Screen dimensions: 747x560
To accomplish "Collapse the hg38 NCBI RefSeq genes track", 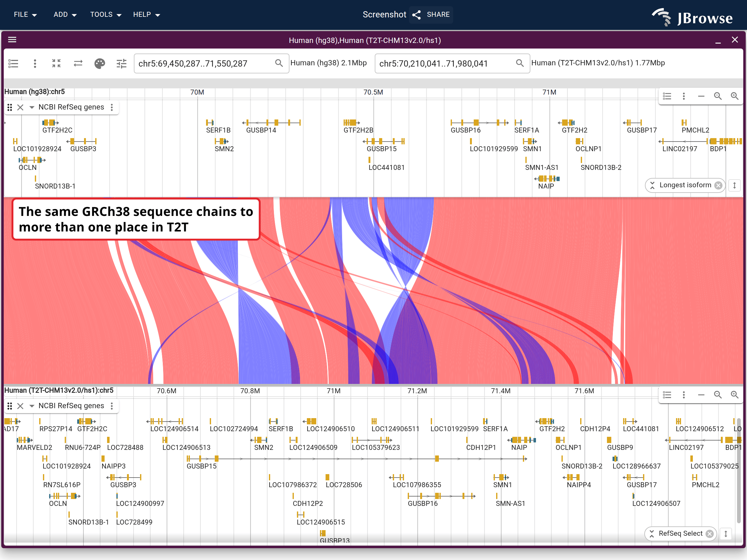I will click(x=32, y=107).
